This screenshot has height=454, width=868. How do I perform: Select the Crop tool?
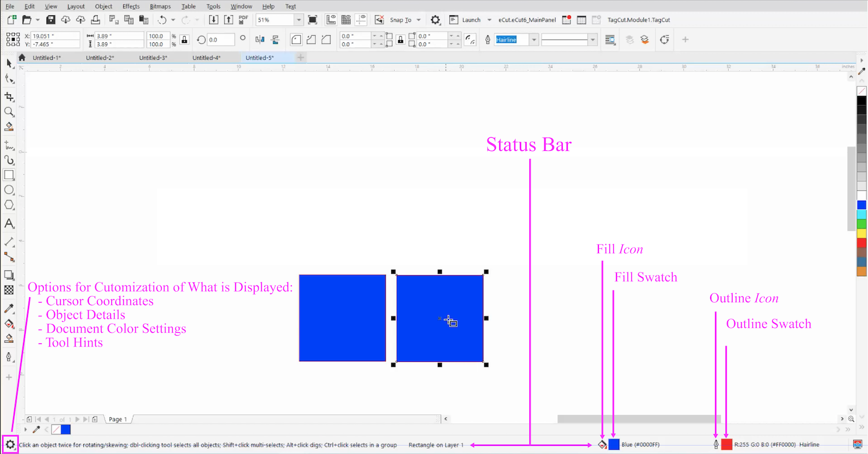tap(9, 97)
